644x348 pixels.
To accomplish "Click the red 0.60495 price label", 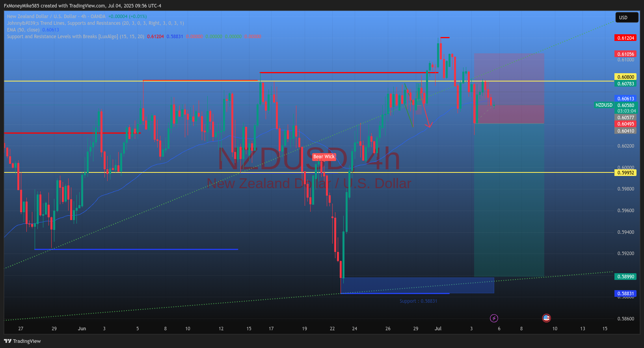I will pyautogui.click(x=625, y=124).
